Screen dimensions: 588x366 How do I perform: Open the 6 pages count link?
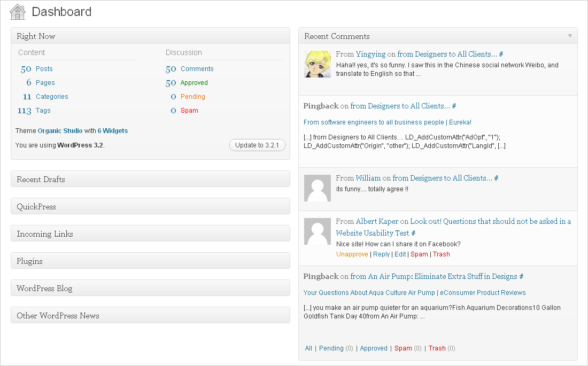(29, 82)
